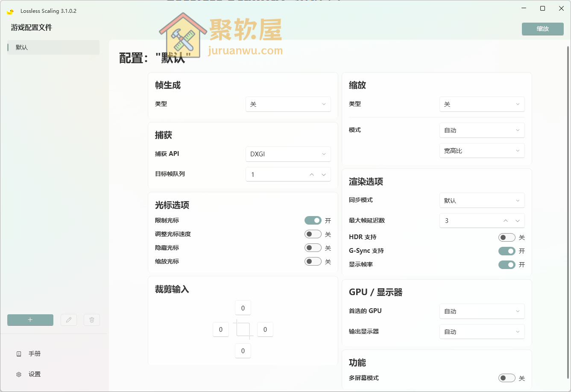This screenshot has height=392, width=571.
Task: Turn on 多屏幕模式
Action: point(507,378)
